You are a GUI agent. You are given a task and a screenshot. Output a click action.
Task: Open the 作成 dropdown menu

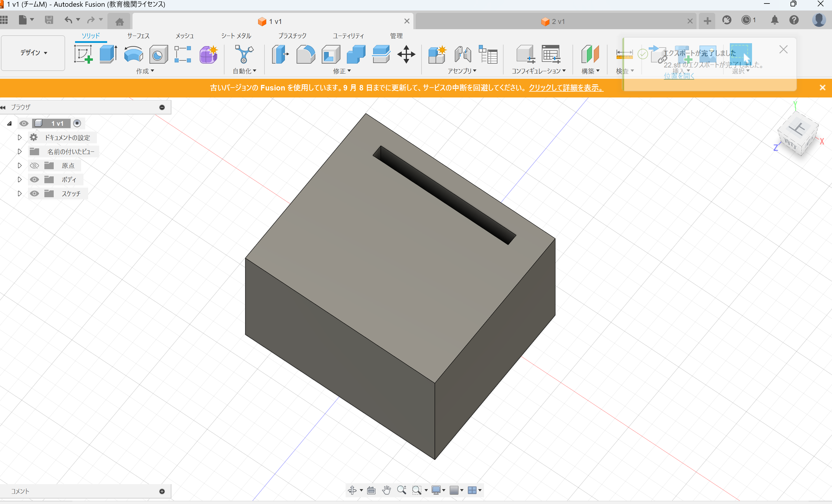(x=145, y=71)
